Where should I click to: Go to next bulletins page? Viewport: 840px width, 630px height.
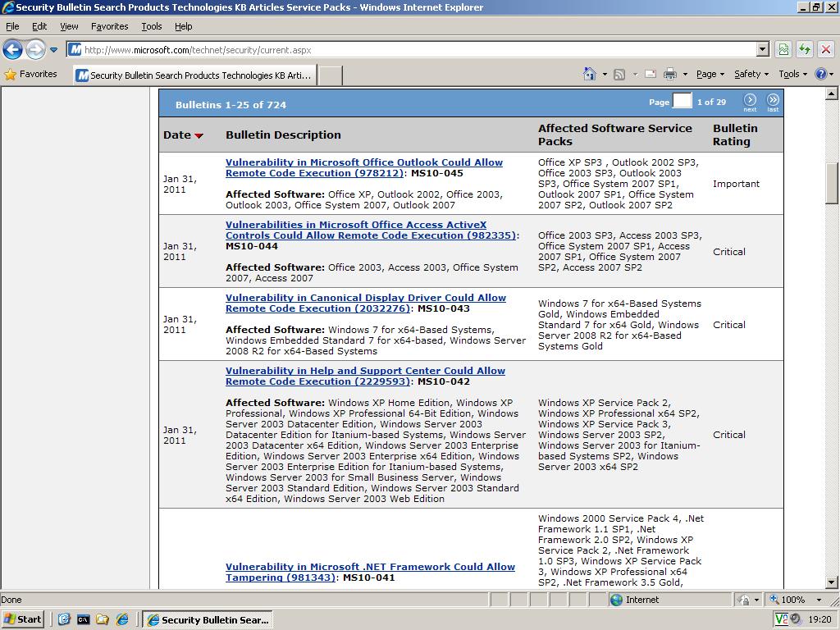coord(750,103)
